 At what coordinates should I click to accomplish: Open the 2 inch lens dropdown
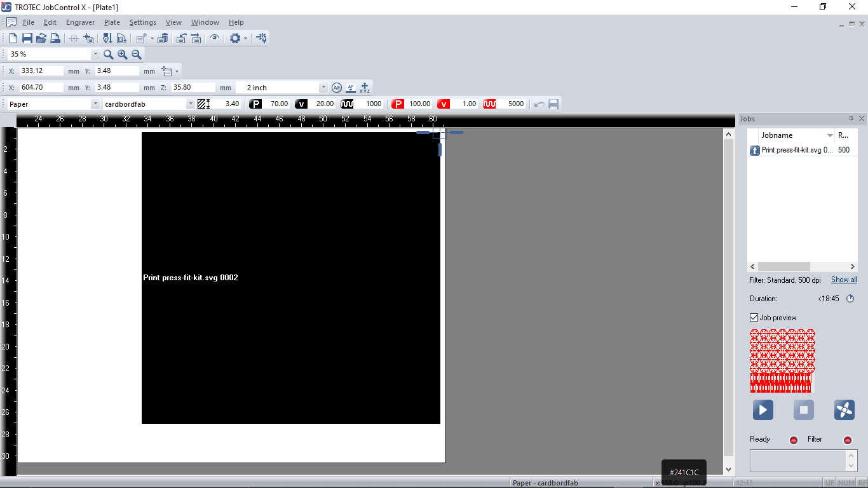(323, 88)
